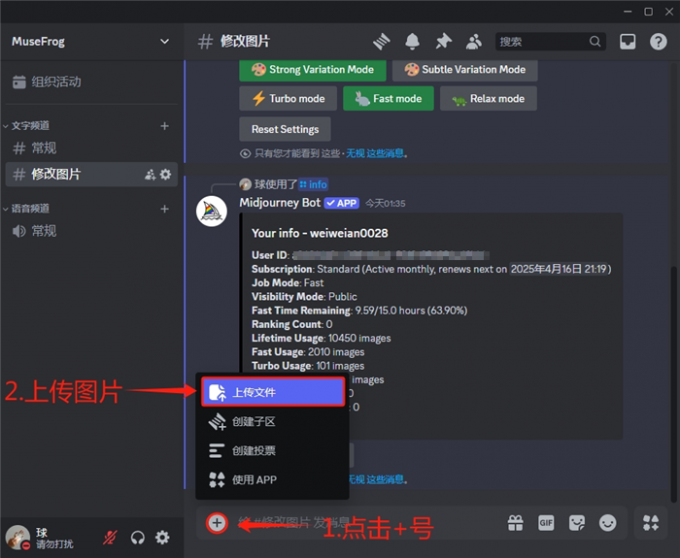Open the inbox icon
Screen dimensions: 680x558
coord(628,42)
